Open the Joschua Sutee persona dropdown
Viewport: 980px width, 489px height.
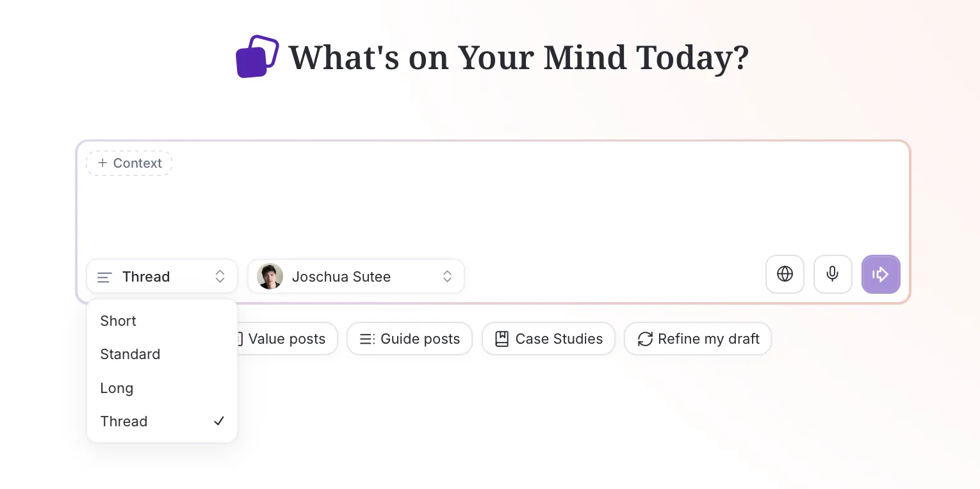pos(355,276)
